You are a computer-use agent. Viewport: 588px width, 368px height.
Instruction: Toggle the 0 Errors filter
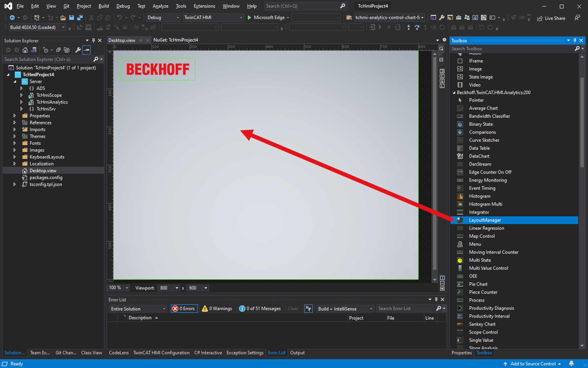point(184,309)
